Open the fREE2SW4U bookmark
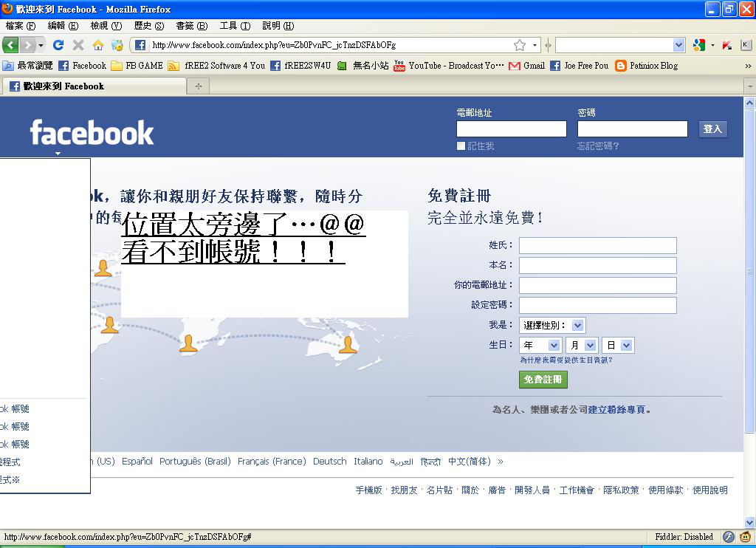The width and height of the screenshot is (756, 548). [x=300, y=66]
